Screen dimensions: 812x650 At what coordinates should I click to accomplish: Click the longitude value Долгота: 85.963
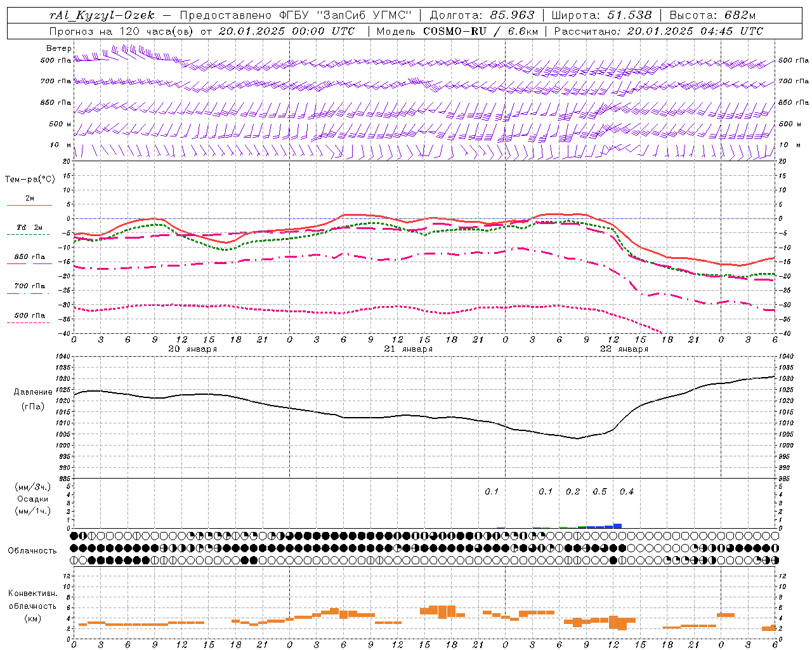[482, 15]
